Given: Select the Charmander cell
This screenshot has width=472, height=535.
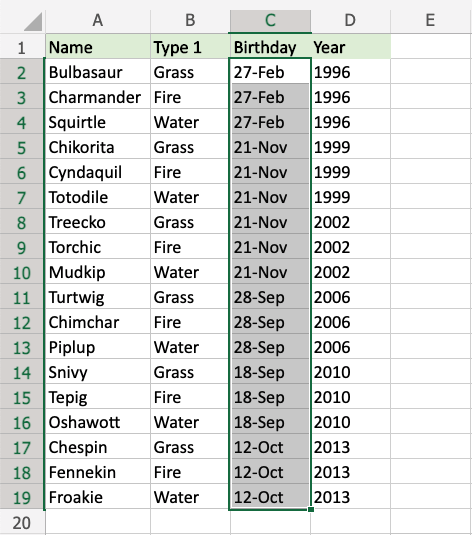Looking at the screenshot, I should 98,97.
